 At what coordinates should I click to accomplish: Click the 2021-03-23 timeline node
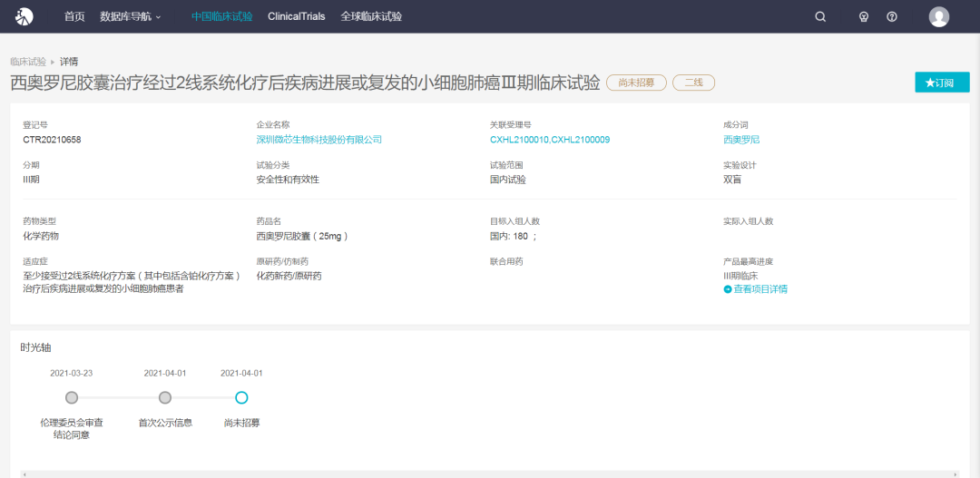pos(72,398)
